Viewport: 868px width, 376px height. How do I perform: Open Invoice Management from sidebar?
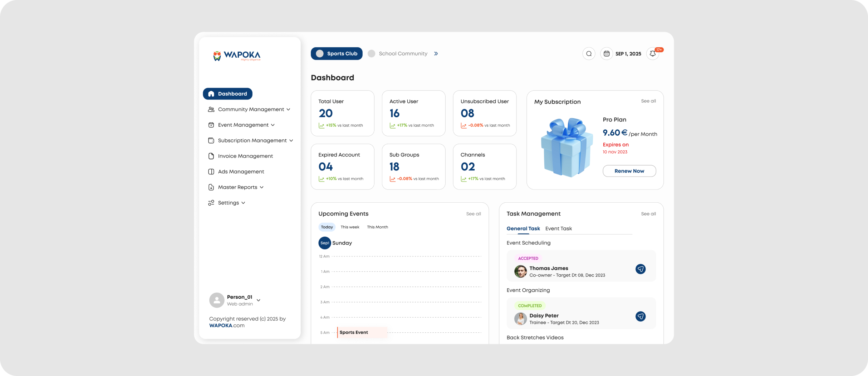click(x=245, y=156)
